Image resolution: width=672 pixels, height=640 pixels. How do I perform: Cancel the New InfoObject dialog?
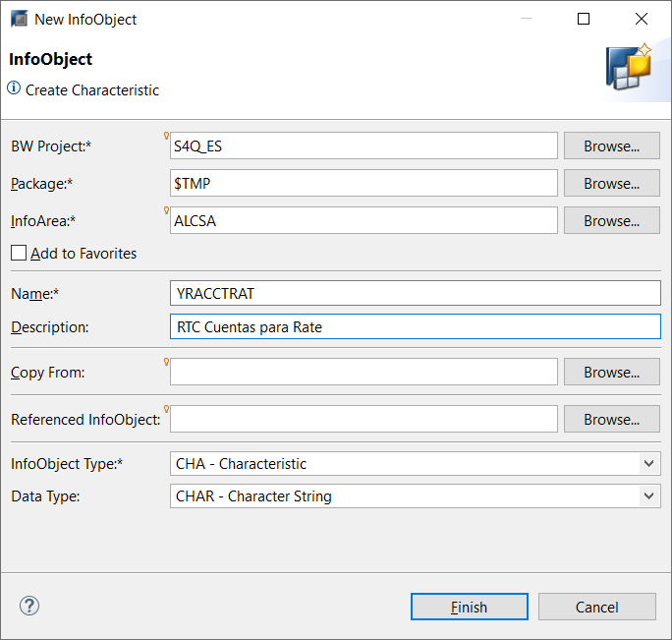(x=596, y=607)
